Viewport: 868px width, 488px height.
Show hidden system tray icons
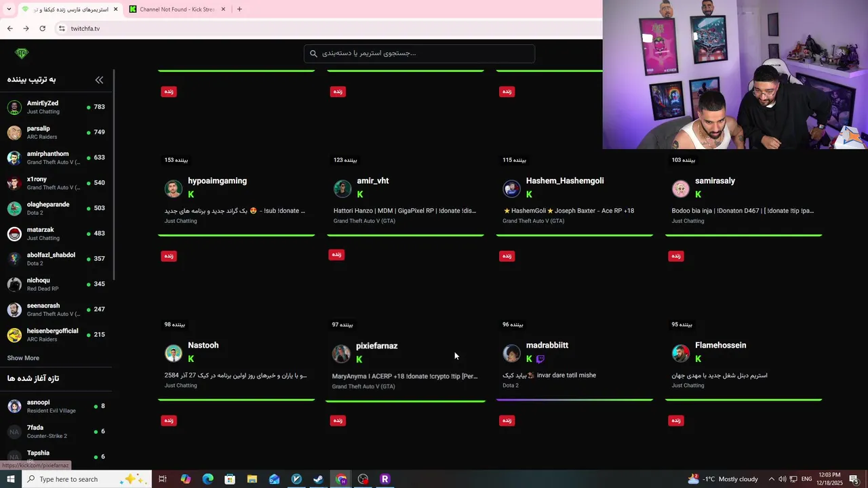click(x=771, y=479)
